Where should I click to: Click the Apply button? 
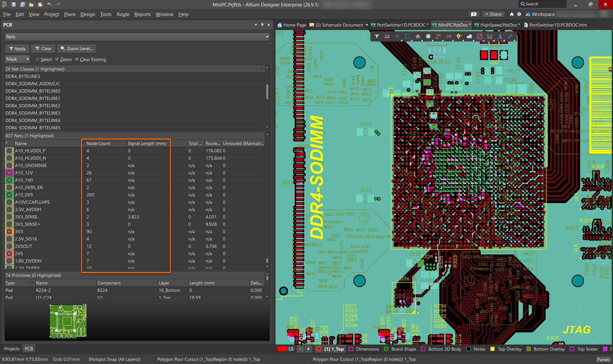coord(18,49)
